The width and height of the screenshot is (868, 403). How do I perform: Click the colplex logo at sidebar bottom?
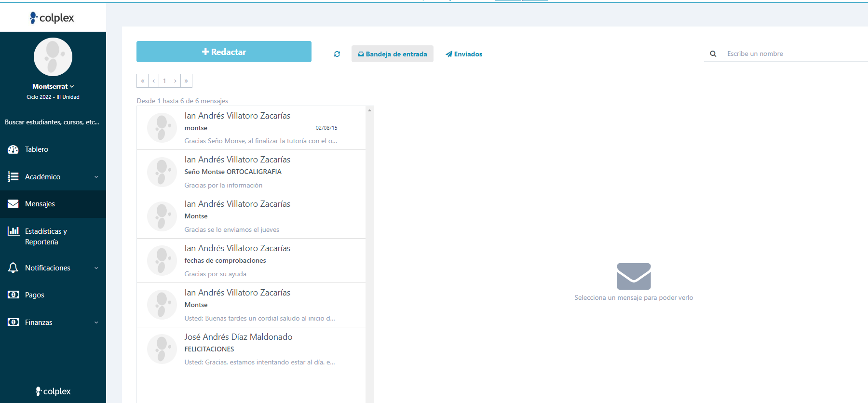[x=53, y=391]
